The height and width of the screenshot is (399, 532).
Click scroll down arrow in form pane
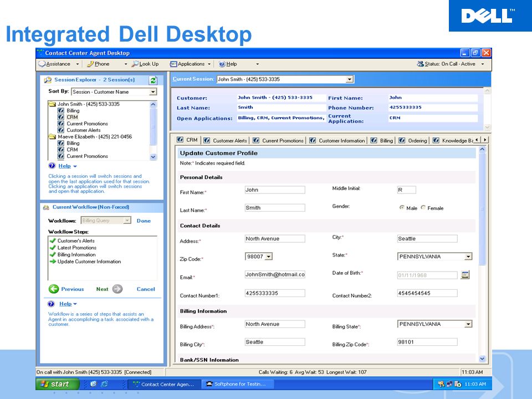pos(482,359)
